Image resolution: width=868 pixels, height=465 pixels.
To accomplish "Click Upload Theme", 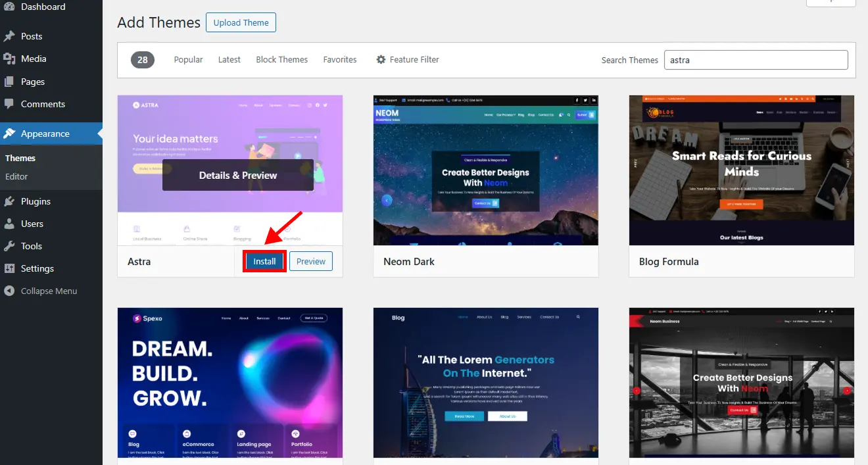I will pyautogui.click(x=241, y=22).
